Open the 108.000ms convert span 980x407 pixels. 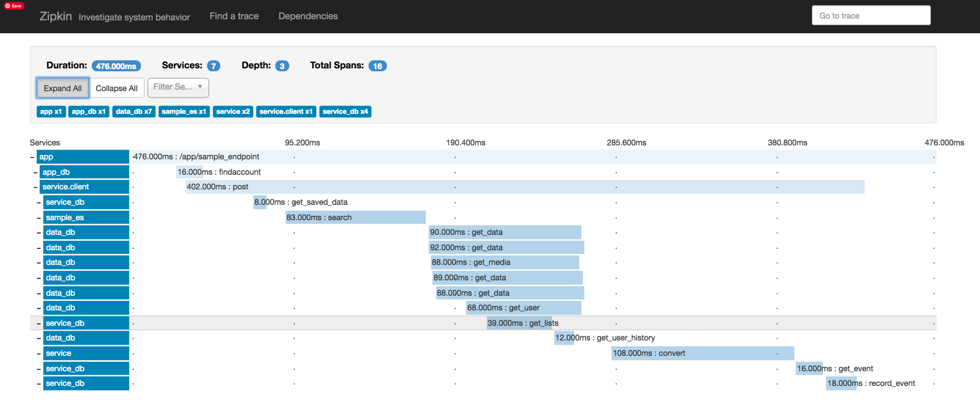[703, 353]
